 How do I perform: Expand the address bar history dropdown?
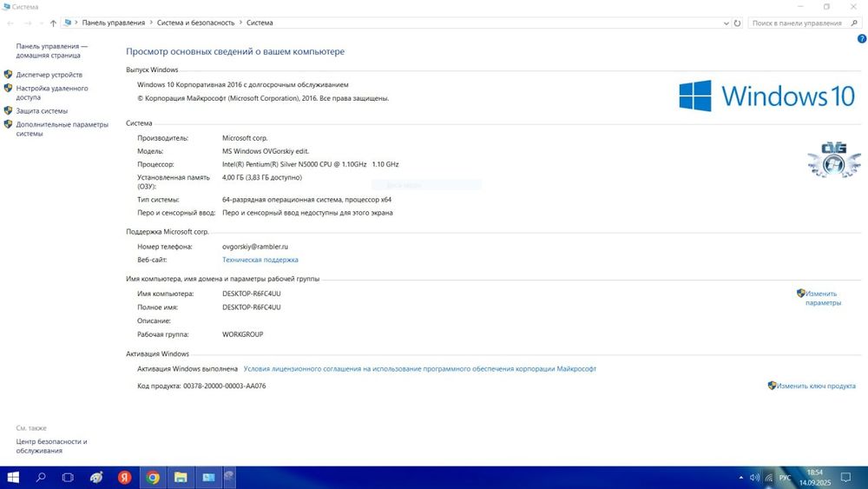[727, 23]
